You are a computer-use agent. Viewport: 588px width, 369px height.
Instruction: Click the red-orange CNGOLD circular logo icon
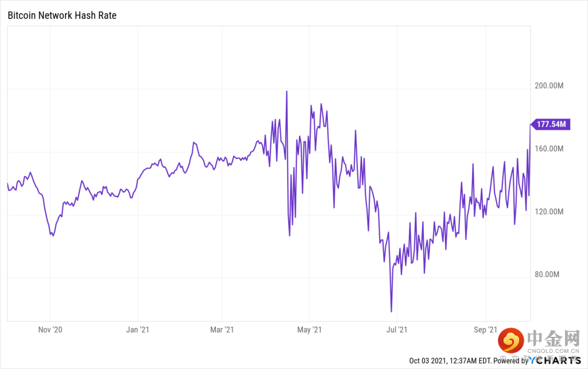(510, 340)
